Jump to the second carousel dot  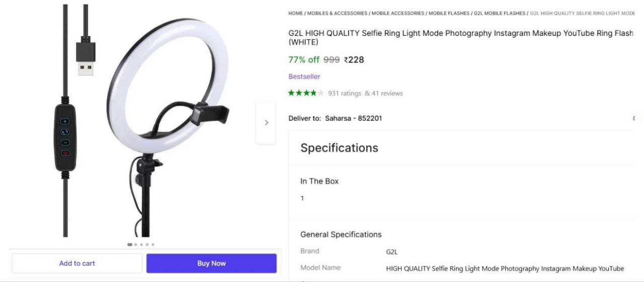point(136,245)
